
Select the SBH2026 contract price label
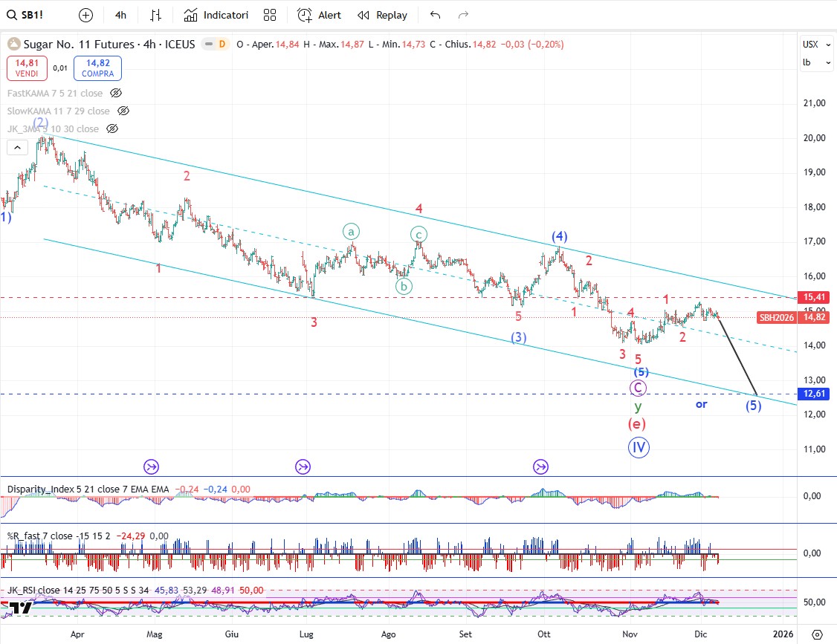point(777,317)
